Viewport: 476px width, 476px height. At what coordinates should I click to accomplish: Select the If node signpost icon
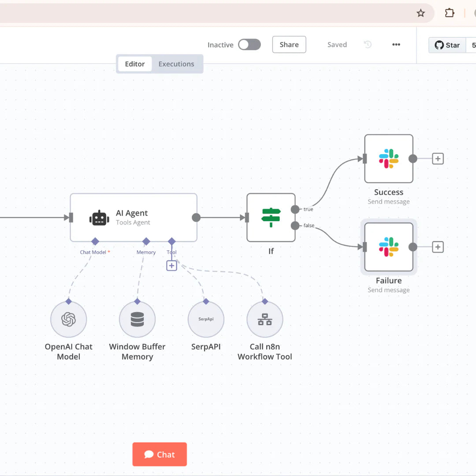point(271,217)
